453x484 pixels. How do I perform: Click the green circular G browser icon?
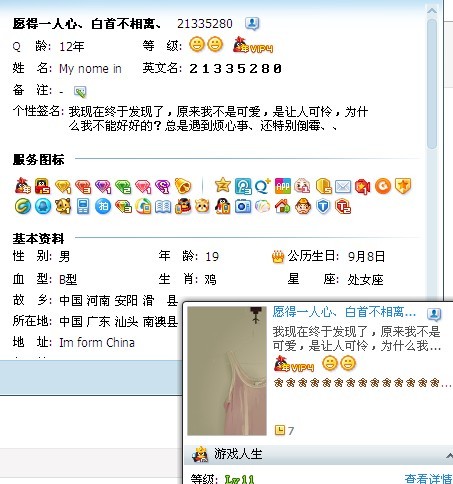(23, 206)
